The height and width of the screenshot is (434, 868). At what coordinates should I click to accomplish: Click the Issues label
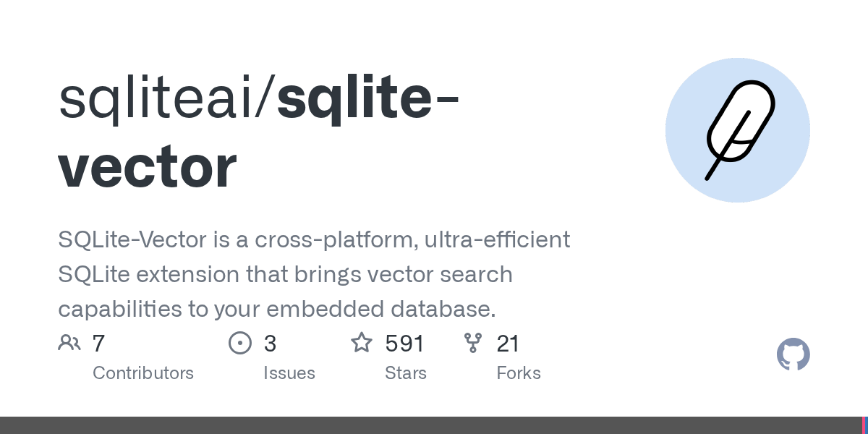[x=289, y=373]
